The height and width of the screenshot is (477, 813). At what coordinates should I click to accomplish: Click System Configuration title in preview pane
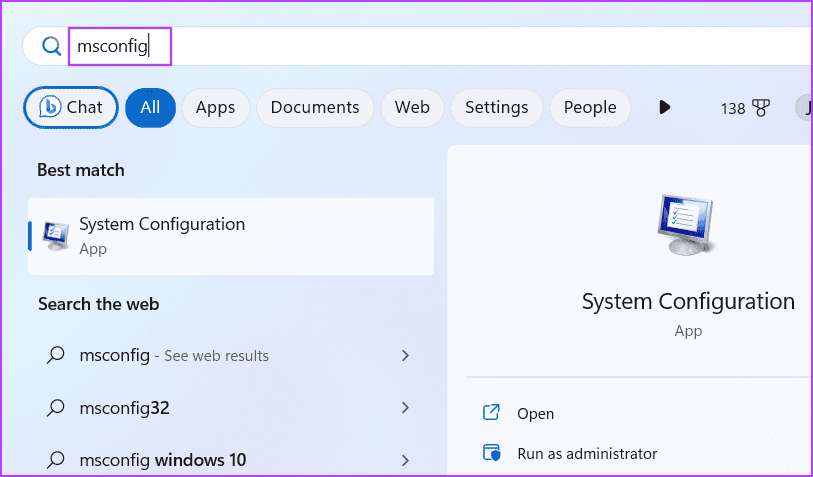[688, 301]
